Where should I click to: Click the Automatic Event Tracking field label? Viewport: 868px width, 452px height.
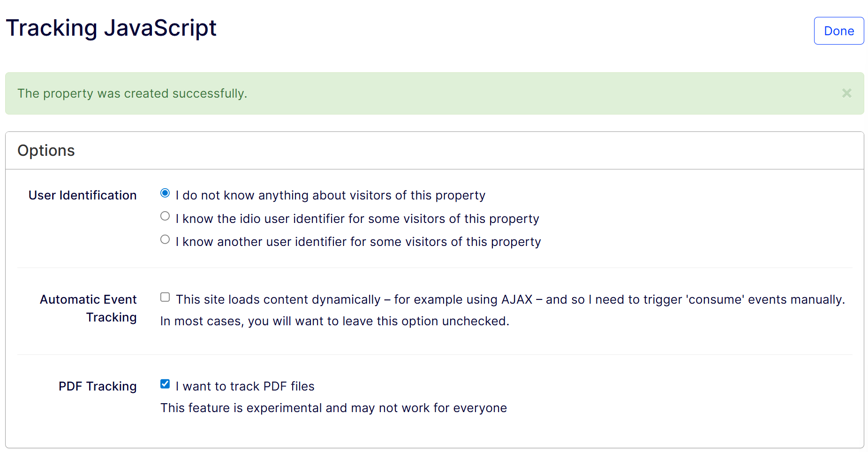(89, 308)
